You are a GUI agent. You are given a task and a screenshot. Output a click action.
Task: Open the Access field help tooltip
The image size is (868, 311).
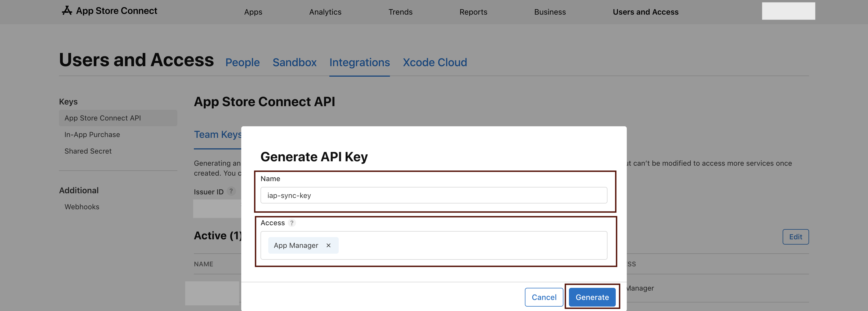click(292, 222)
